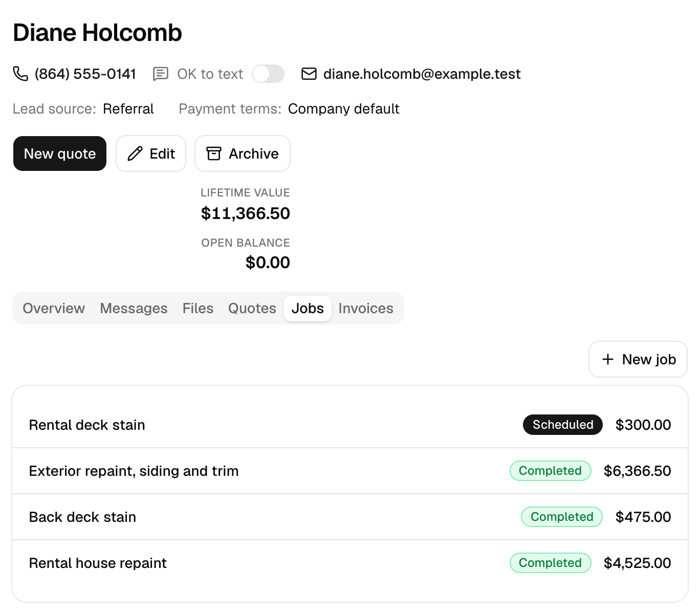The image size is (700, 614).
Task: Call the number (864) 555-0141
Action: coord(85,74)
